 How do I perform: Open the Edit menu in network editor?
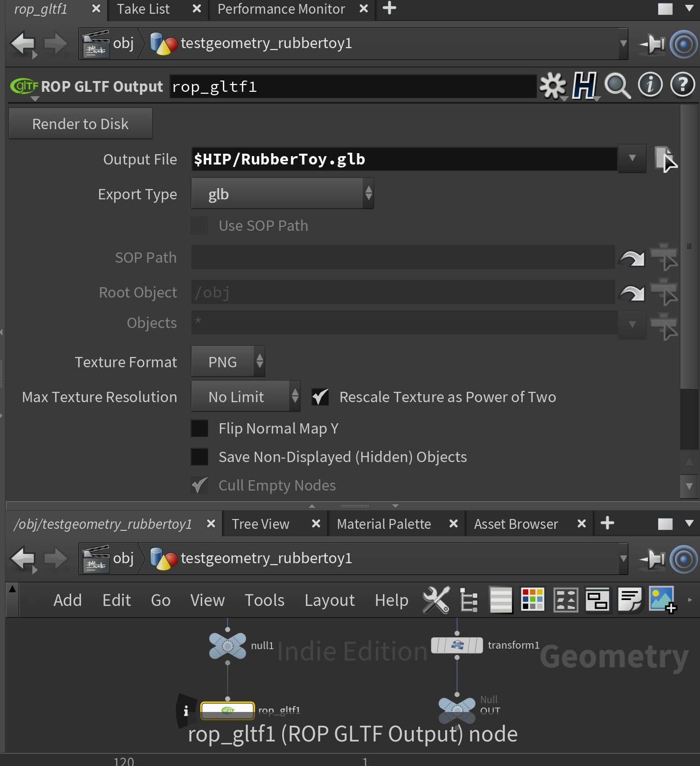[117, 600]
